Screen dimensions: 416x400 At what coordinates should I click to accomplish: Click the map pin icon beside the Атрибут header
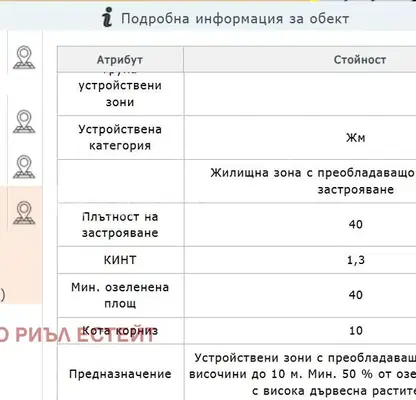click(x=24, y=58)
